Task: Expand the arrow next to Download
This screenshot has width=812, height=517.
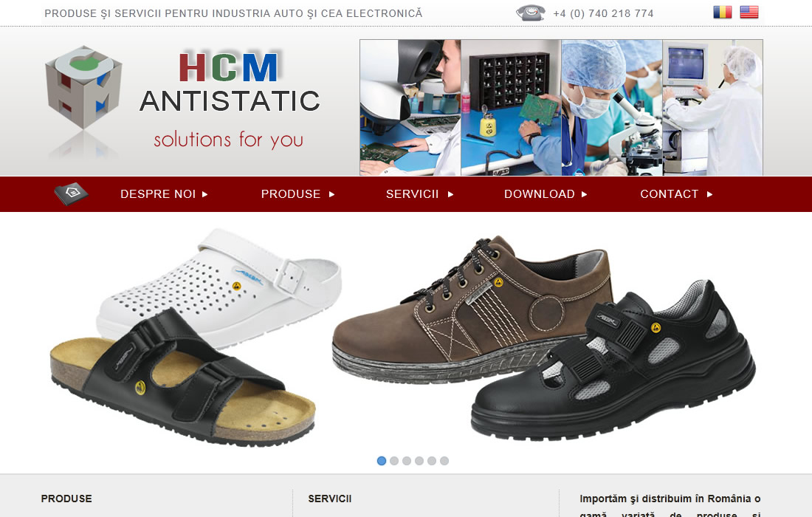Action: click(x=585, y=194)
